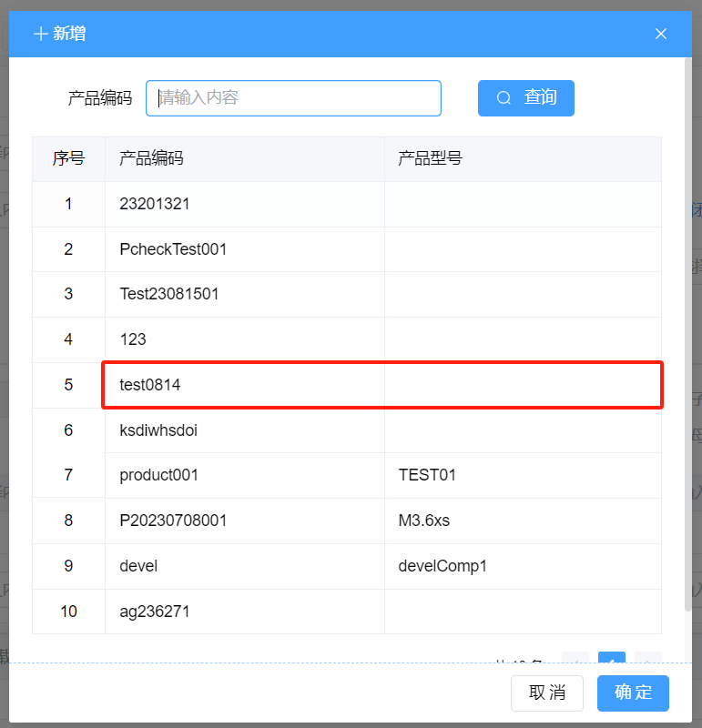Click the magnifier icon in 查询 button
Image resolution: width=702 pixels, height=728 pixels.
point(504,98)
